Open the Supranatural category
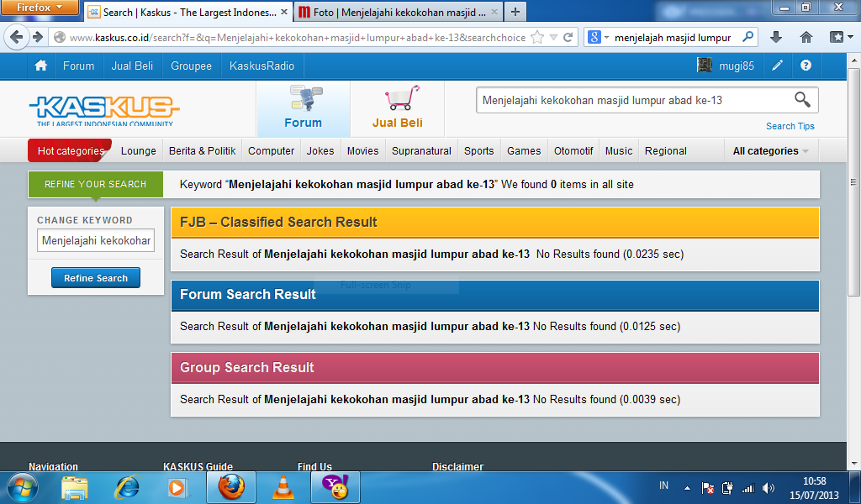 click(422, 151)
